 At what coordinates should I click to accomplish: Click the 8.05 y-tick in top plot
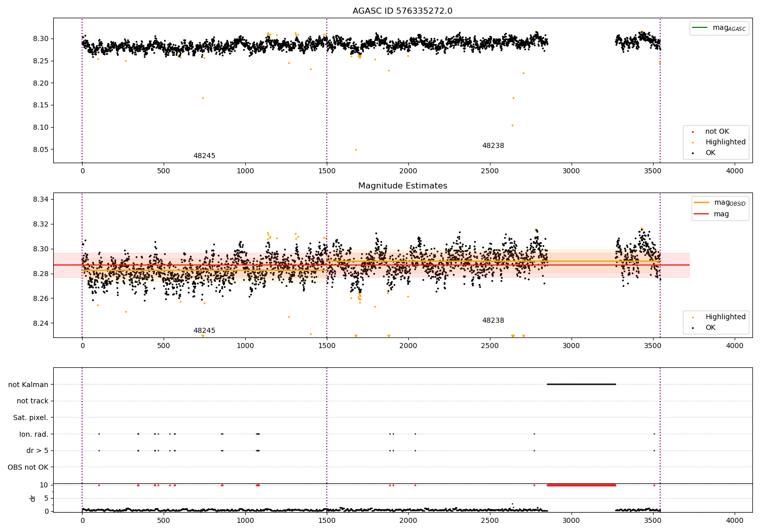(x=41, y=149)
